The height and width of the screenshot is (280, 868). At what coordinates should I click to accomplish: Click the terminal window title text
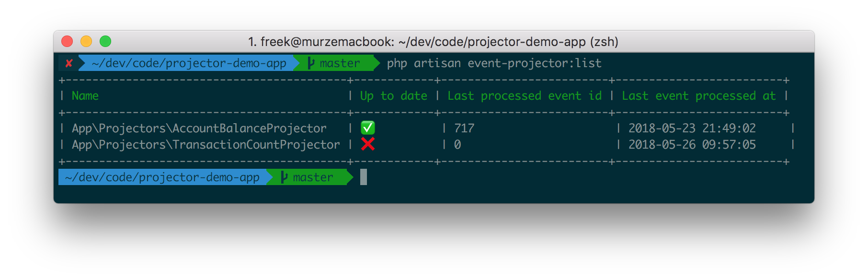433,42
